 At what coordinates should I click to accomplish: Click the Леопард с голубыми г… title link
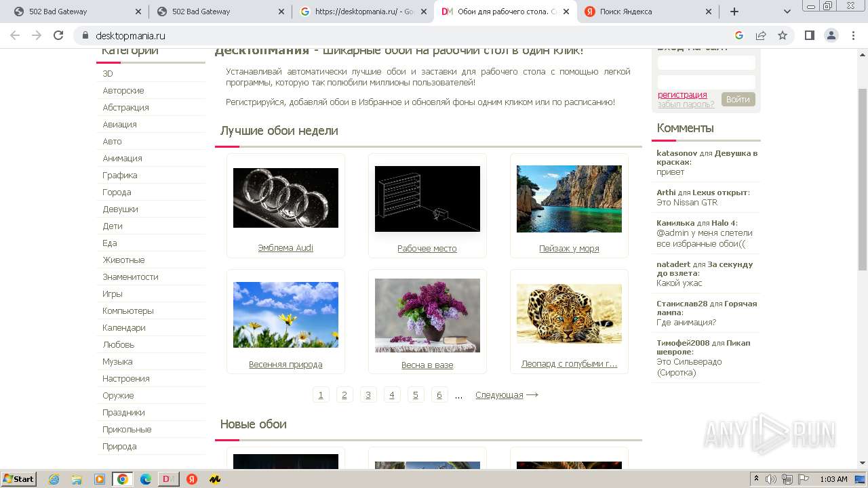pos(569,364)
